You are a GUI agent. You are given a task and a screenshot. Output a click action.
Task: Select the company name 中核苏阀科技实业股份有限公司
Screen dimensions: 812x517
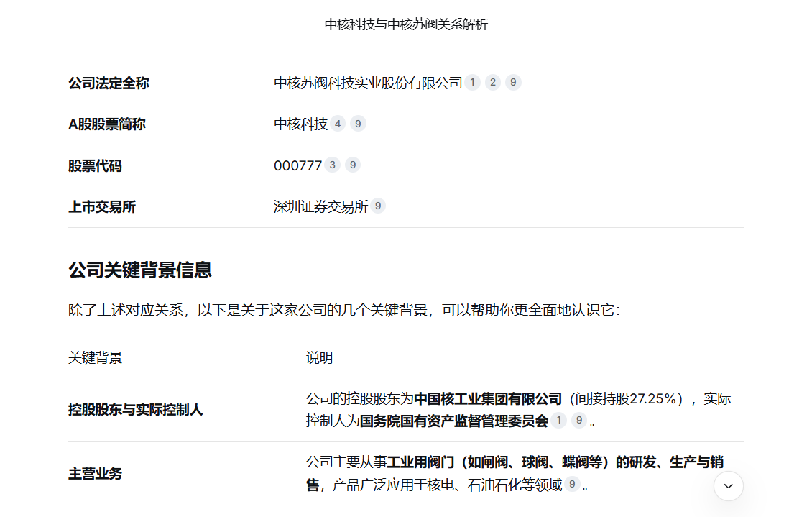point(368,83)
